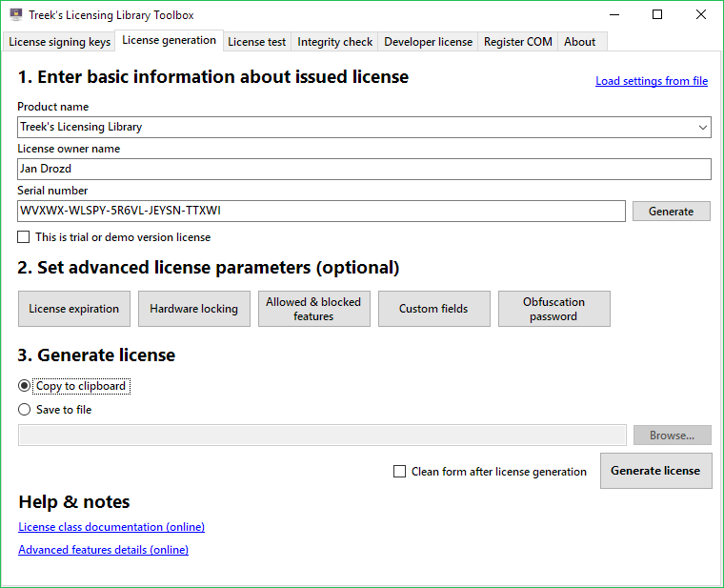
Task: Close the Licensing Library Toolbox window
Action: click(x=701, y=15)
